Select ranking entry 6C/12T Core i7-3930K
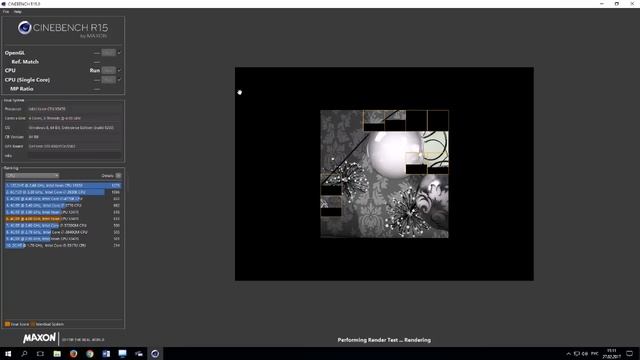The height and width of the screenshot is (360, 640). point(63,192)
